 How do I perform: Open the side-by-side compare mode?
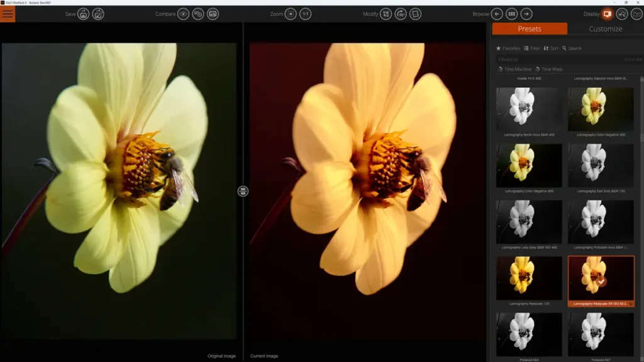214,14
